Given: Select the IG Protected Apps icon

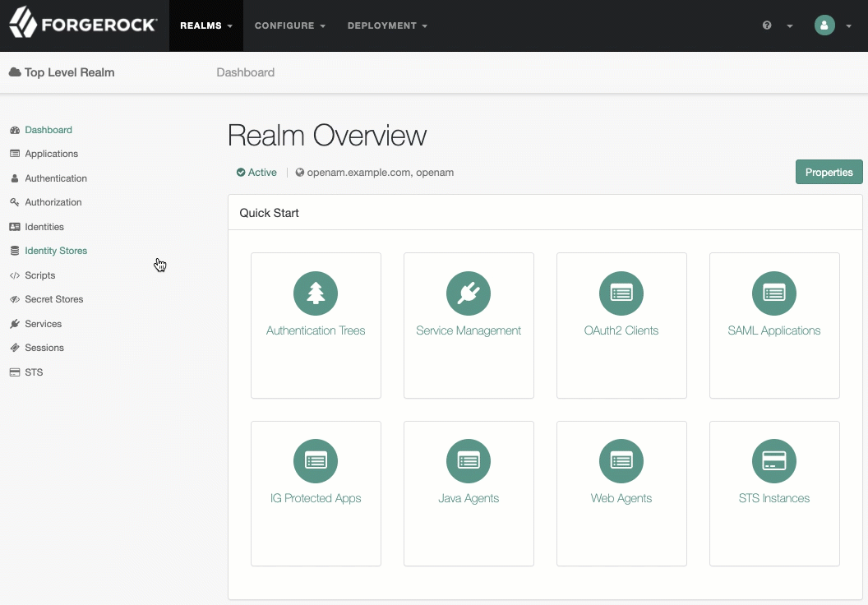Looking at the screenshot, I should click(316, 460).
